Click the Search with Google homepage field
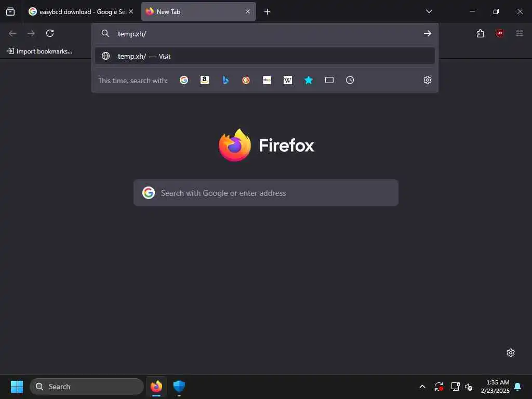Screen dimensions: 532x399 [x=265, y=193]
